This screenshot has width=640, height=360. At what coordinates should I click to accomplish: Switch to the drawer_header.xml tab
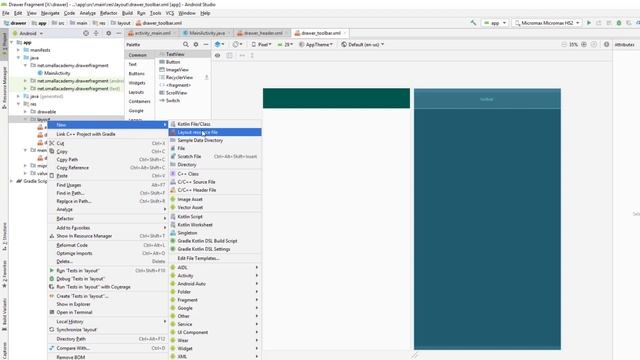[x=263, y=33]
